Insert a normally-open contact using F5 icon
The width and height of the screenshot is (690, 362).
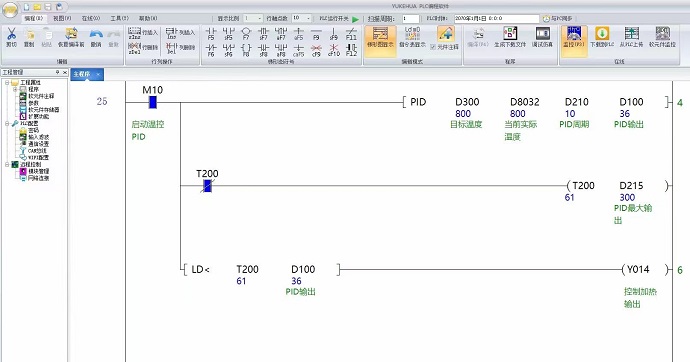[211, 33]
